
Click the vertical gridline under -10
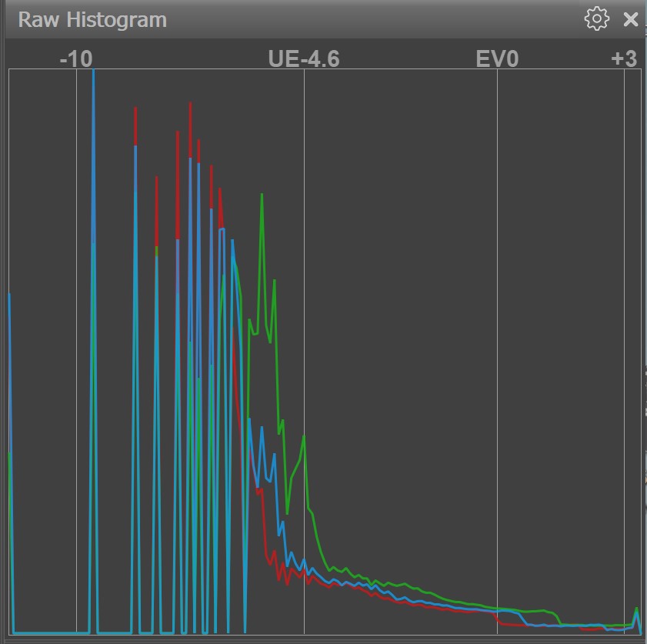(76, 308)
